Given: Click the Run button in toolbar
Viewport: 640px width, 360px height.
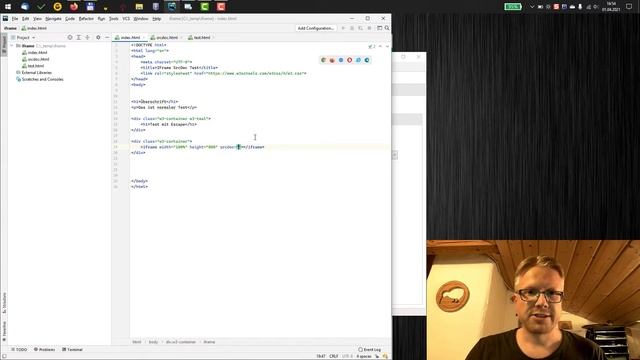Looking at the screenshot, I should tap(343, 28).
